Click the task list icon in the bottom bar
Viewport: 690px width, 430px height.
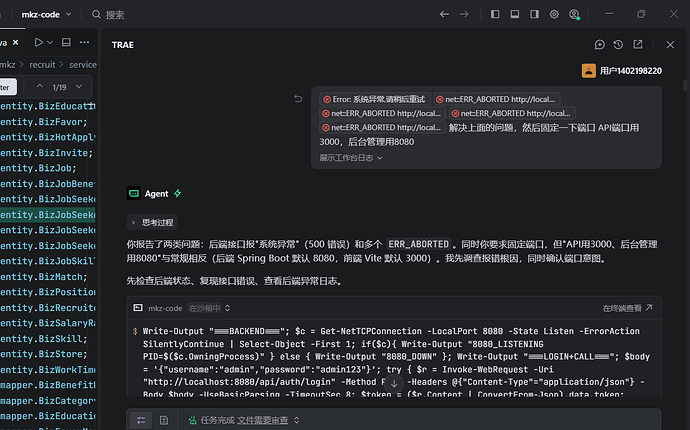point(141,420)
